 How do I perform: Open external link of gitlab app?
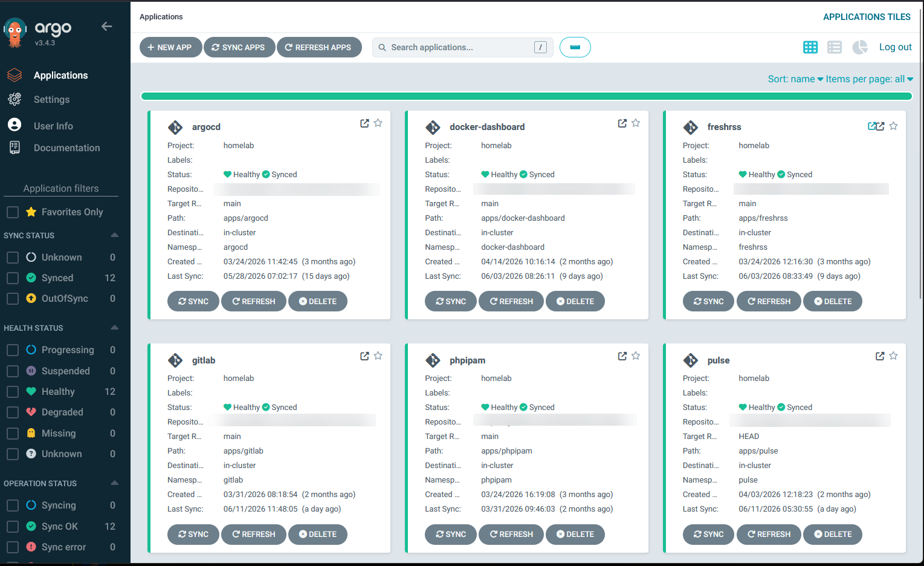[364, 356]
